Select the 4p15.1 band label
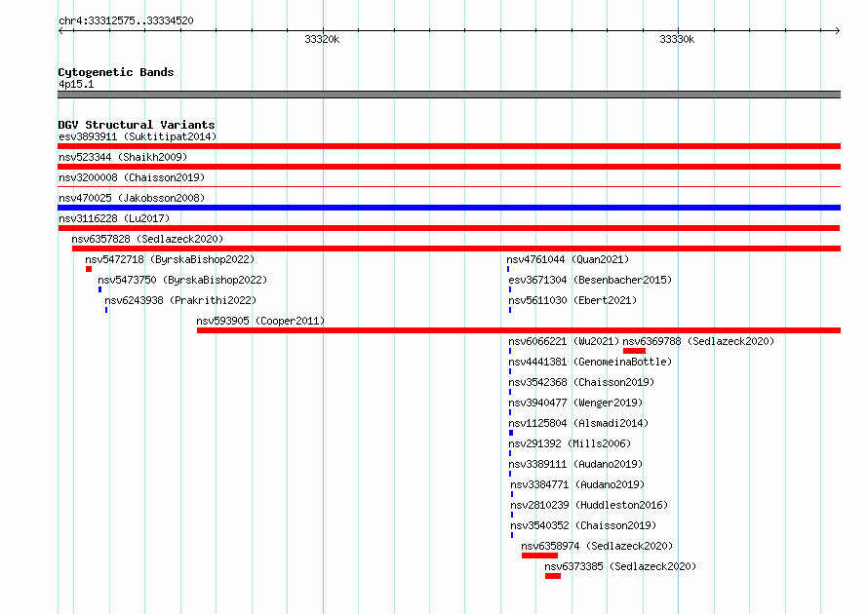The image size is (868, 614). [x=76, y=84]
